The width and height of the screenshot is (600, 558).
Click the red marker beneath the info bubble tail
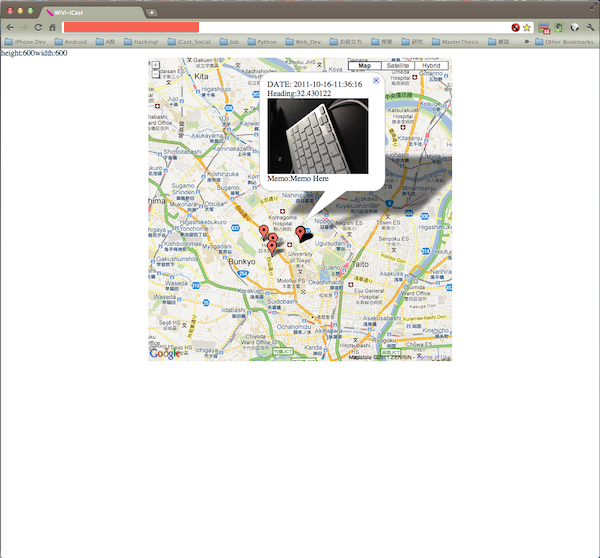[300, 233]
